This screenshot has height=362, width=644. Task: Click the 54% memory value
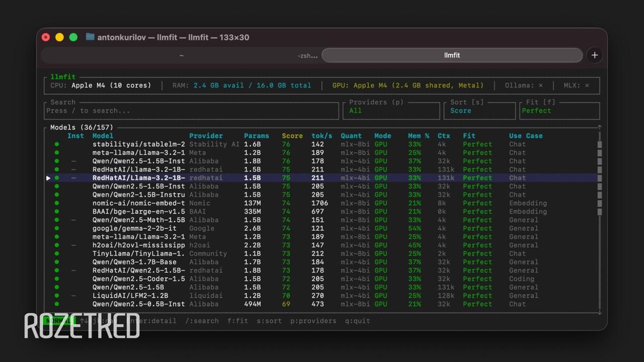pos(414,228)
